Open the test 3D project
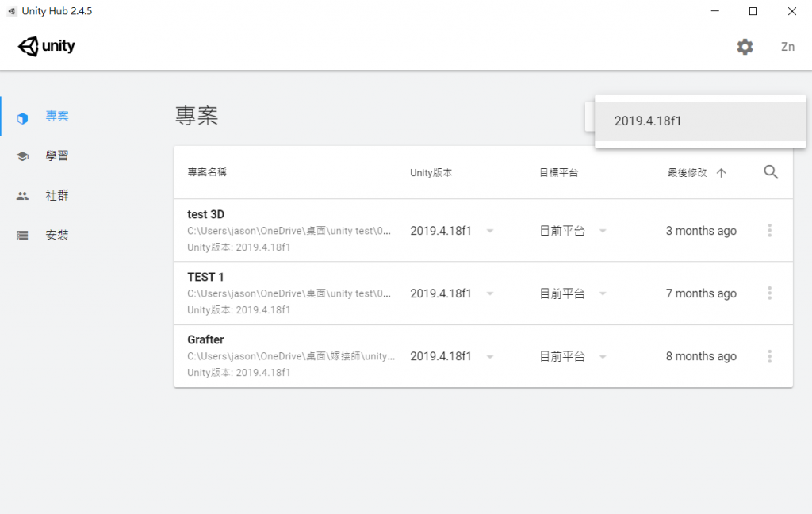The height and width of the screenshot is (514, 812). 205,214
